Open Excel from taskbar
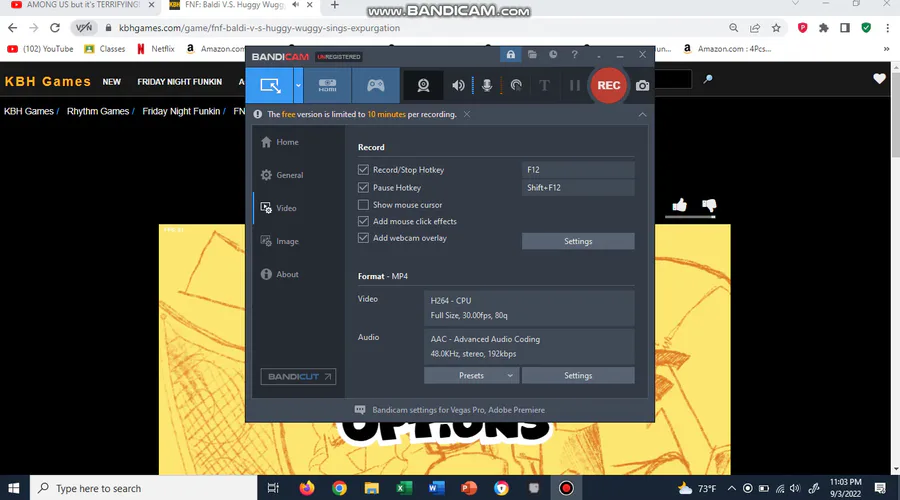This screenshot has height=500, width=900. pos(404,488)
